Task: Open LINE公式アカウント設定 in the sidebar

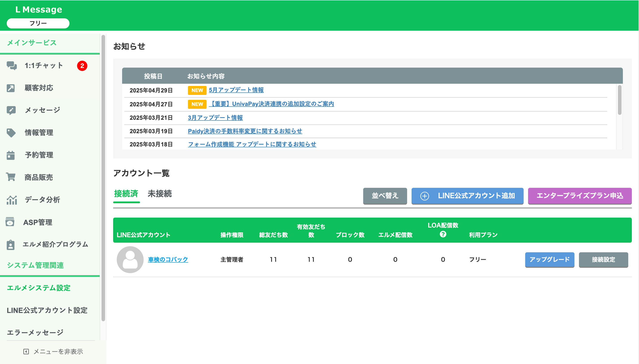Action: (47, 310)
